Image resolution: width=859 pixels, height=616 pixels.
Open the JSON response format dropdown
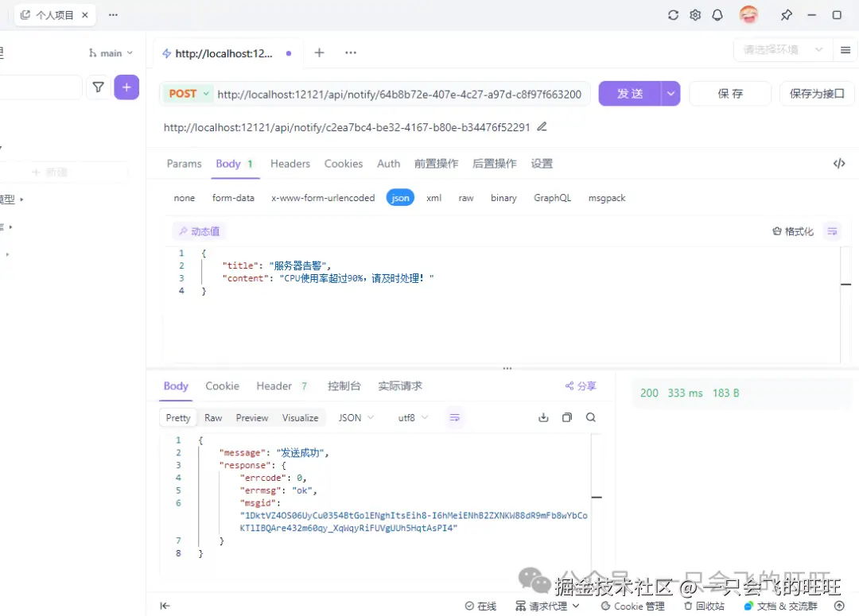pos(356,418)
